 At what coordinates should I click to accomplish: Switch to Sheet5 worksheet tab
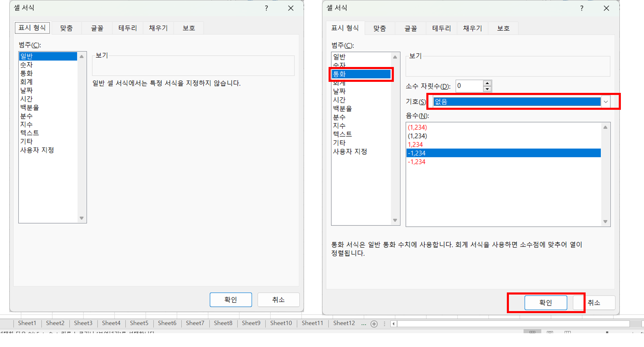[139, 323]
